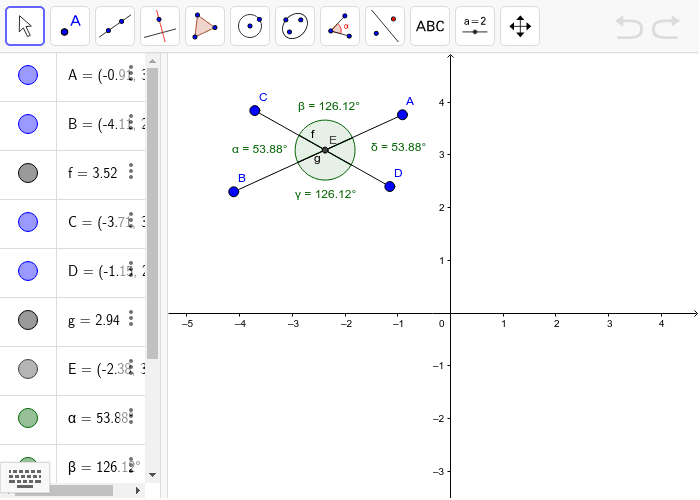This screenshot has width=700, height=500.
Task: Select the g = 2.94 algebra entry
Action: click(94, 321)
